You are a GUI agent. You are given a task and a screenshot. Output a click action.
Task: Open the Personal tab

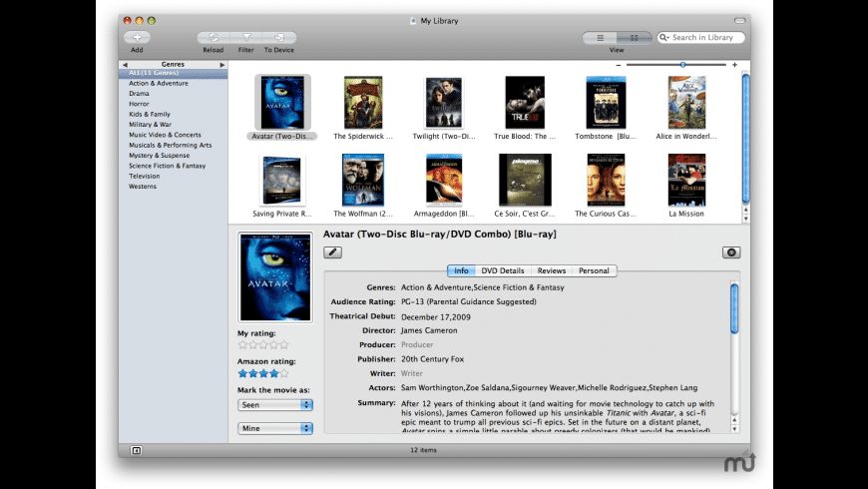point(594,270)
